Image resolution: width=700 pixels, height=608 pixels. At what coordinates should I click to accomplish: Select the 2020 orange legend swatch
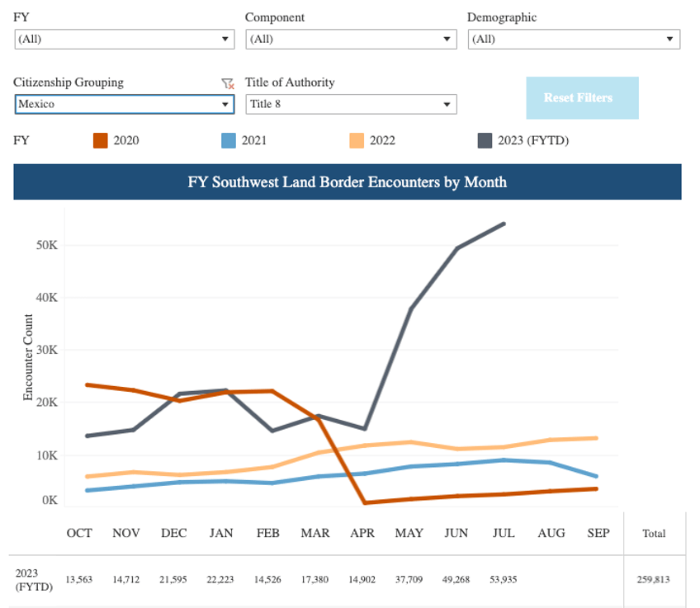(101, 140)
